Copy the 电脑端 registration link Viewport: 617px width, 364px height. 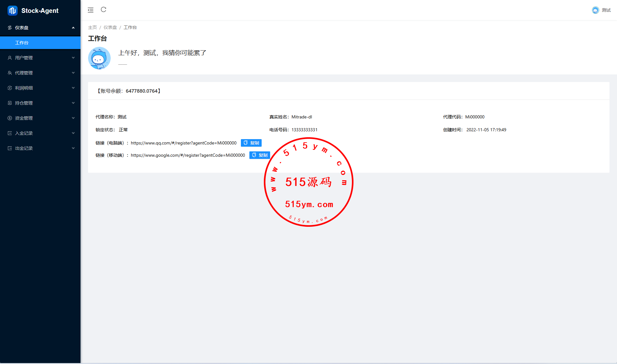coord(251,143)
